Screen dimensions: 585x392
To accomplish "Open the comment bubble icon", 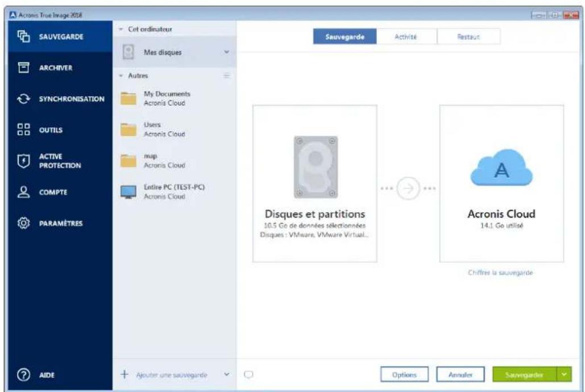I will tap(248, 374).
